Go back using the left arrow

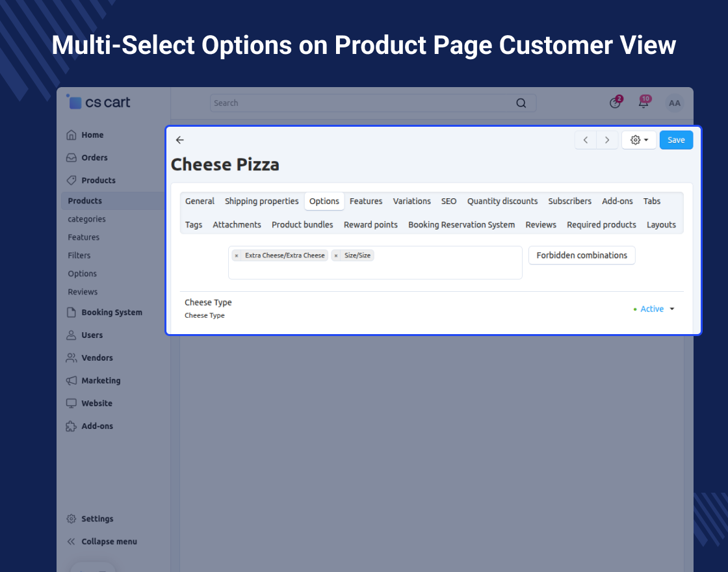[180, 140]
